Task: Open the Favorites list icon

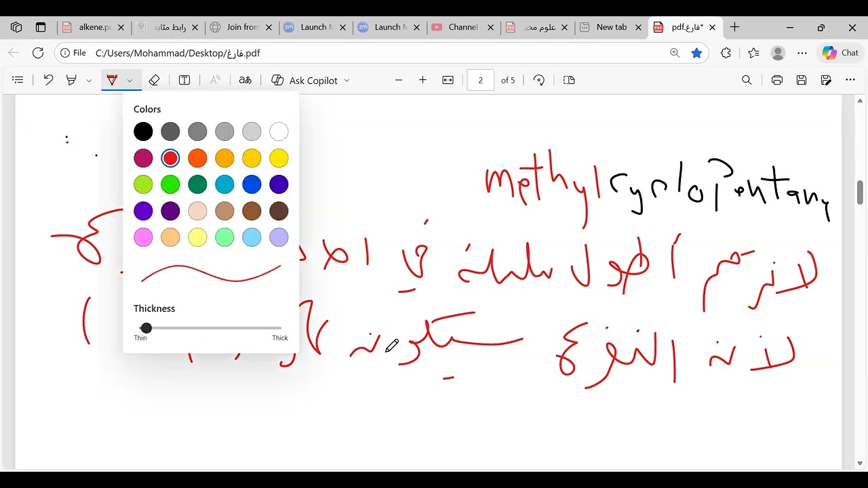Action: coord(753,53)
